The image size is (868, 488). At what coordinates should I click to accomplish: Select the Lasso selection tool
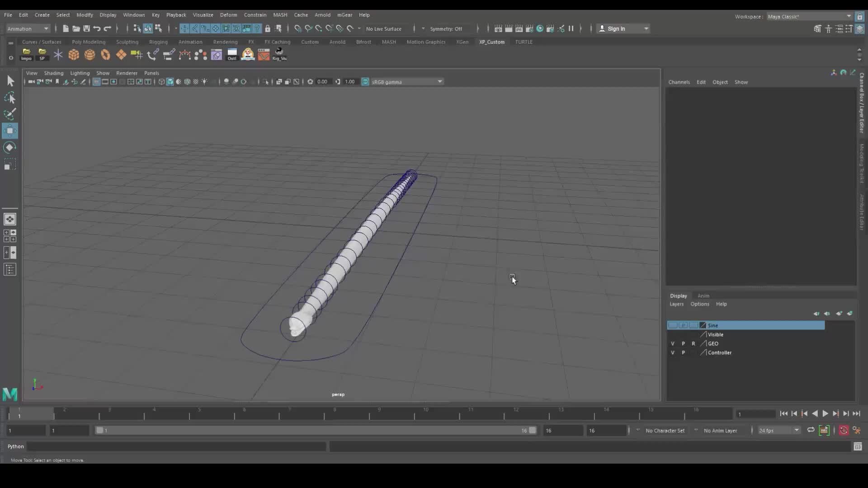[10, 98]
